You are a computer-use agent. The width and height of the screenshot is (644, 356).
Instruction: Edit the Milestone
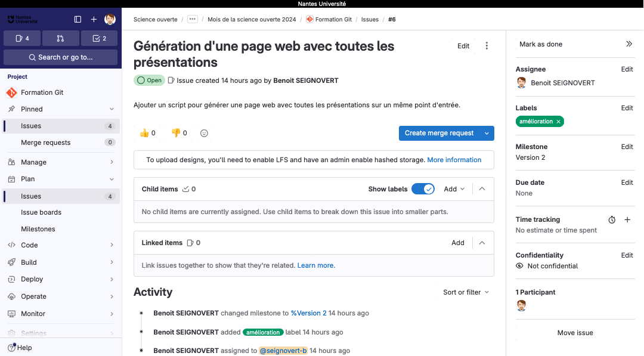click(627, 147)
